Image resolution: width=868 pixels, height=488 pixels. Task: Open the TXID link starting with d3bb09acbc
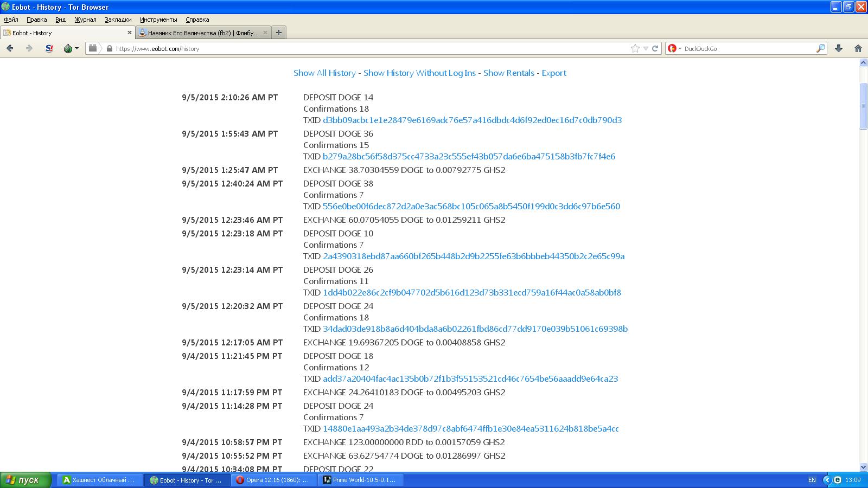tap(472, 120)
